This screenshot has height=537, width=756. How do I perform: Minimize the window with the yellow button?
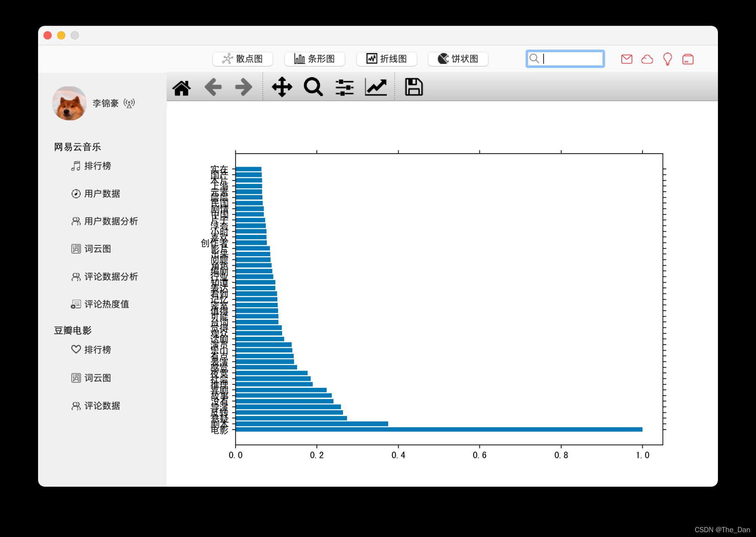click(x=61, y=35)
